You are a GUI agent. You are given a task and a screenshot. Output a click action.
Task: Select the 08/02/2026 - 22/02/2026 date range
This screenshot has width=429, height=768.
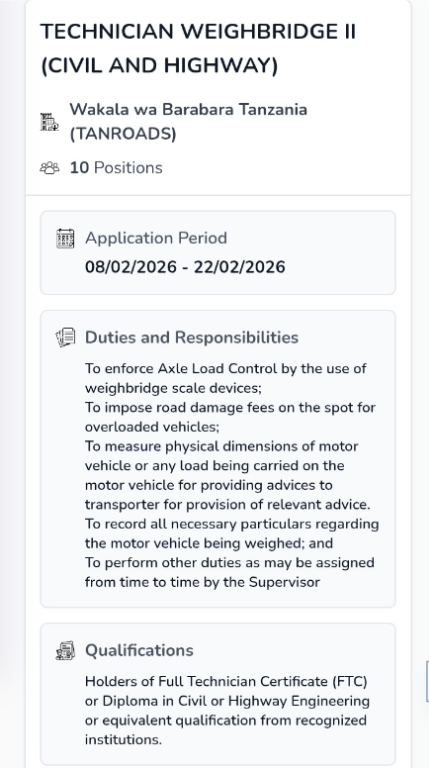point(185,267)
